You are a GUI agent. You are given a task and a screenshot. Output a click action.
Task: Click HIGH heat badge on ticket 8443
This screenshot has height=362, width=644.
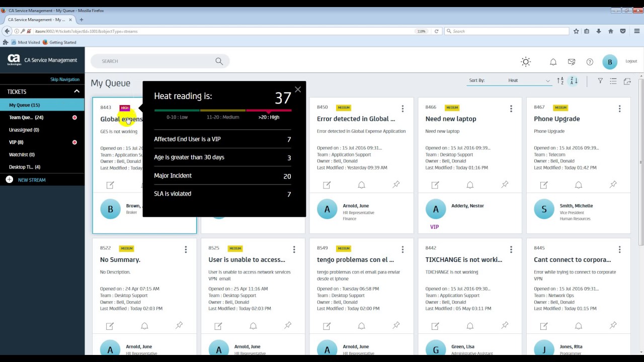pos(125,108)
